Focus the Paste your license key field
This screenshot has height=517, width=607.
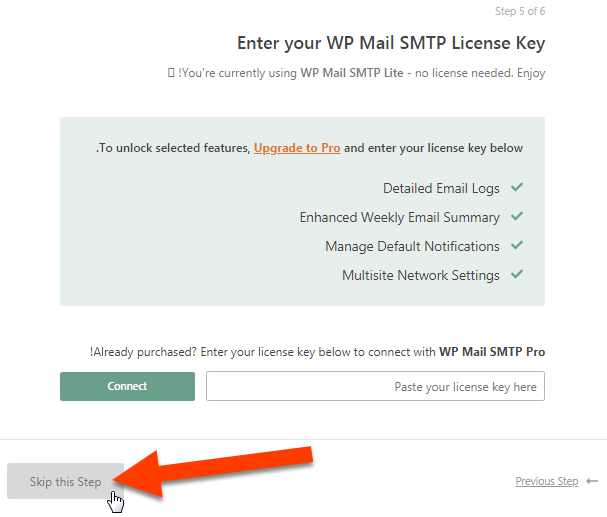(375, 386)
